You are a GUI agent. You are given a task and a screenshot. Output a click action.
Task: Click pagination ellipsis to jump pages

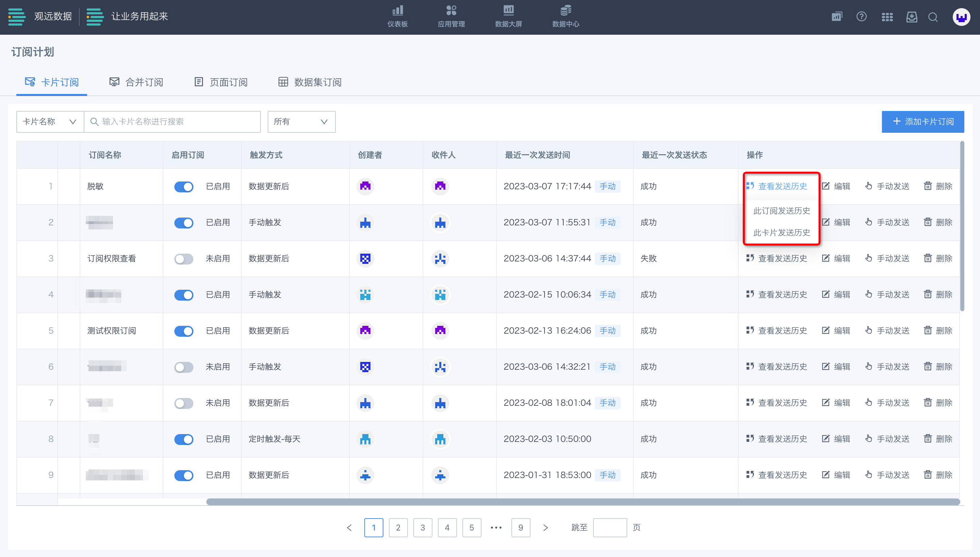[x=496, y=528]
